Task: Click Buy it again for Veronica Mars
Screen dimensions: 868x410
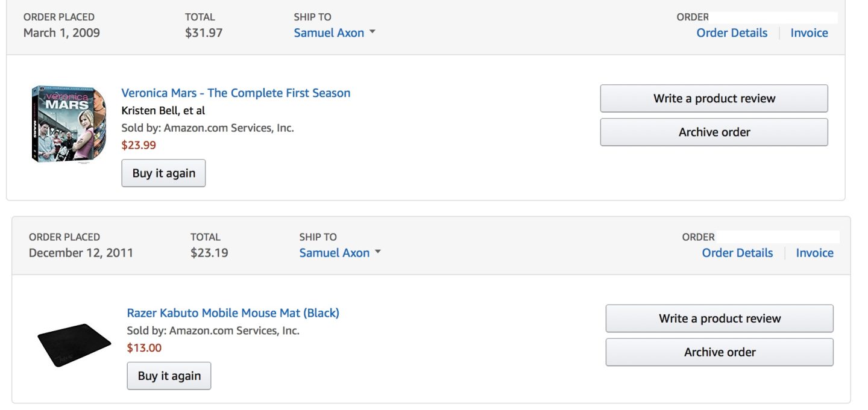Action: tap(163, 173)
